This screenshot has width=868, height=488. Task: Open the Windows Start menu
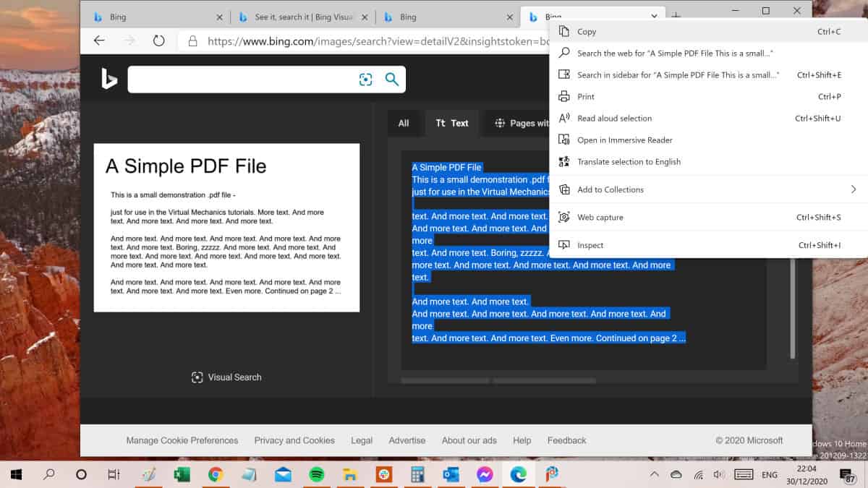coord(16,474)
